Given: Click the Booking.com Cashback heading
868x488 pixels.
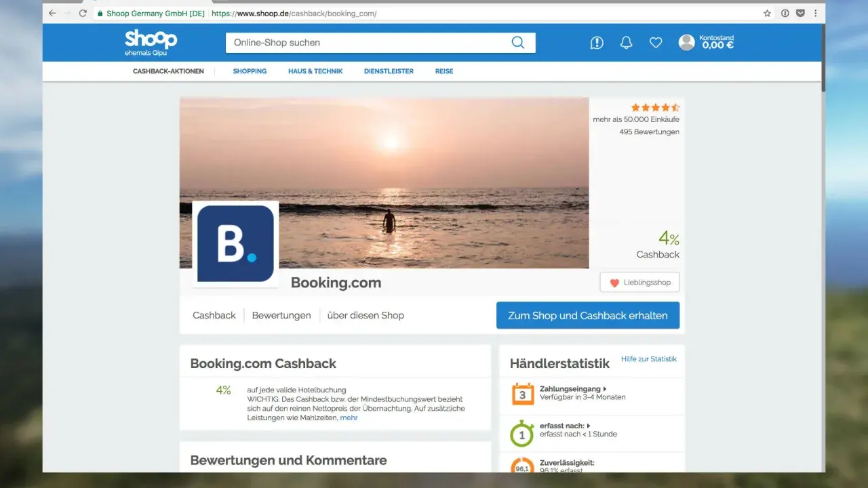Looking at the screenshot, I should click(x=263, y=363).
